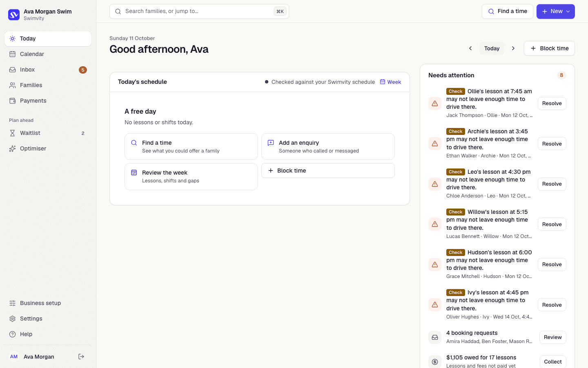The height and width of the screenshot is (368, 588).
Task: Open Families from the sidebar
Action: (x=48, y=85)
